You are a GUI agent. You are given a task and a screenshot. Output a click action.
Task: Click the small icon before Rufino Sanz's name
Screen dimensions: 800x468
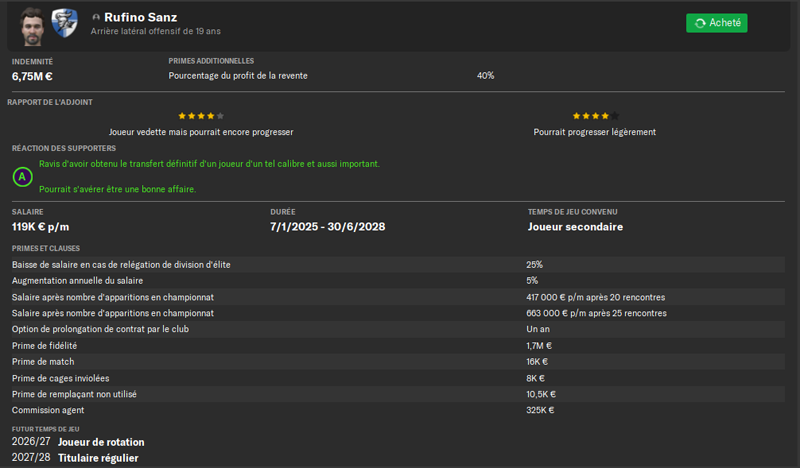pos(96,17)
